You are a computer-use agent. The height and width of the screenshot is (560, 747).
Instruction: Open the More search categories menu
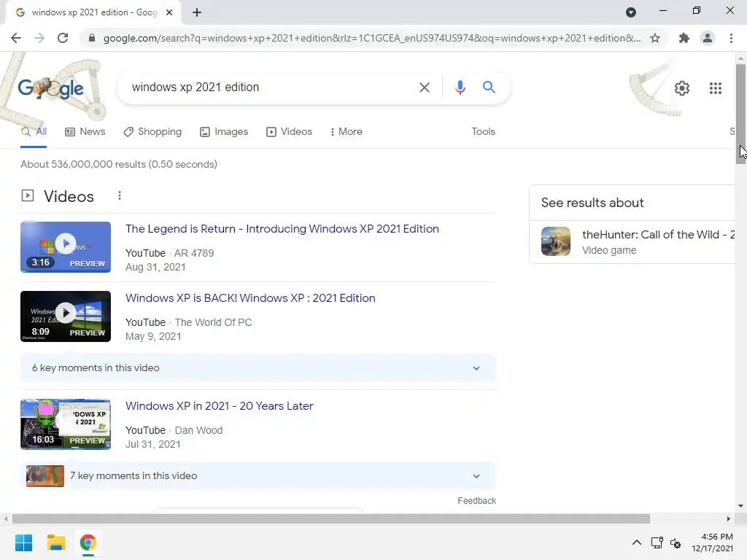point(346,132)
